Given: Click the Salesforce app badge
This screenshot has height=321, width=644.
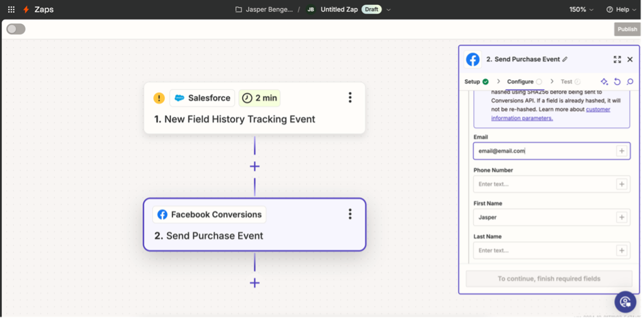Looking at the screenshot, I should point(202,98).
